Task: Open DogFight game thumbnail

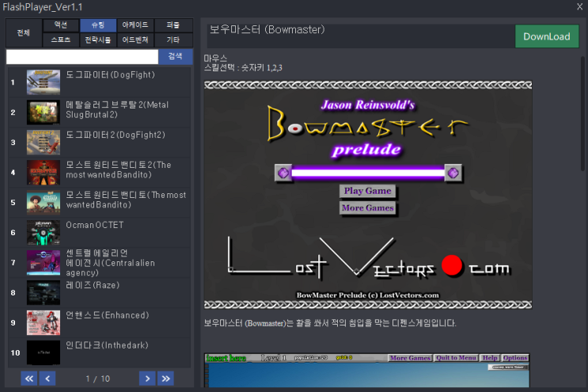Action: coord(43,82)
